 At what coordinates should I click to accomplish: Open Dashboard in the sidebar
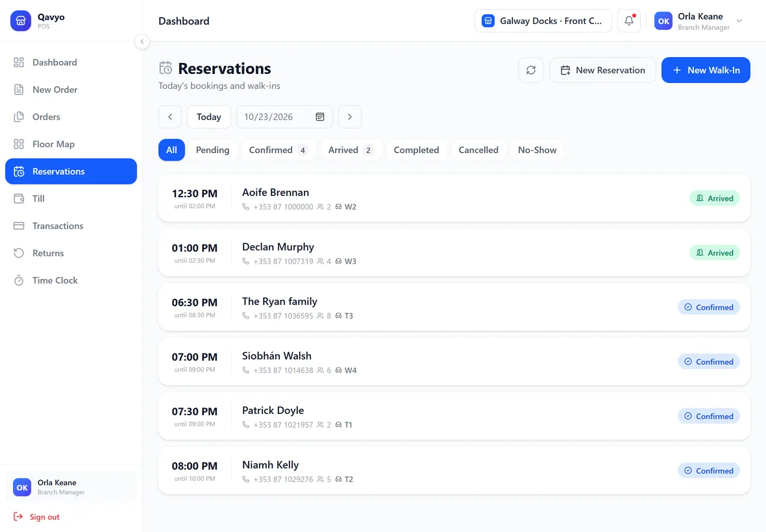click(x=71, y=62)
